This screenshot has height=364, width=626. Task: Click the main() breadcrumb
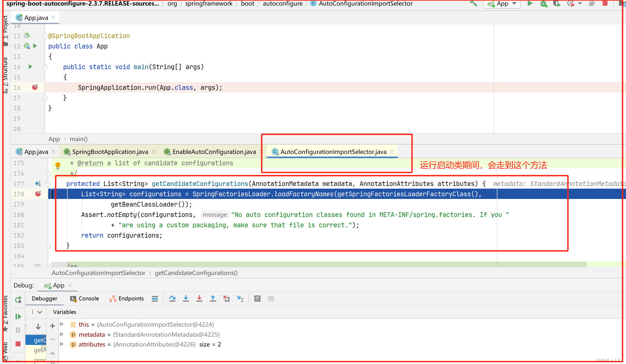[78, 139]
